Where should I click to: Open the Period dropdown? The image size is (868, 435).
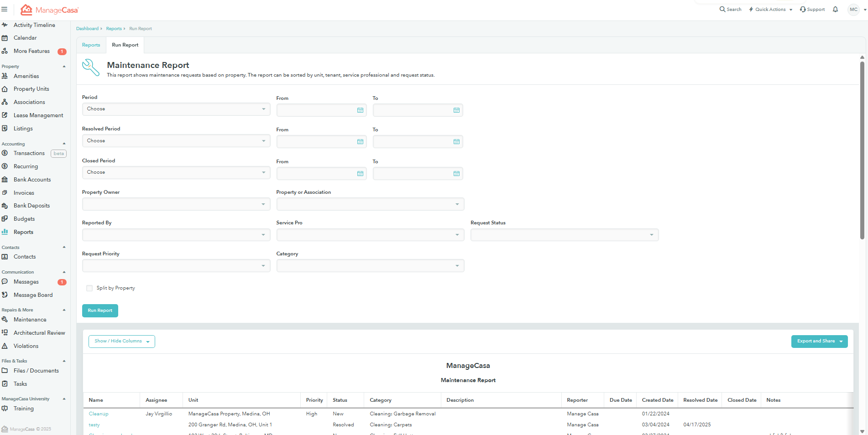[176, 109]
